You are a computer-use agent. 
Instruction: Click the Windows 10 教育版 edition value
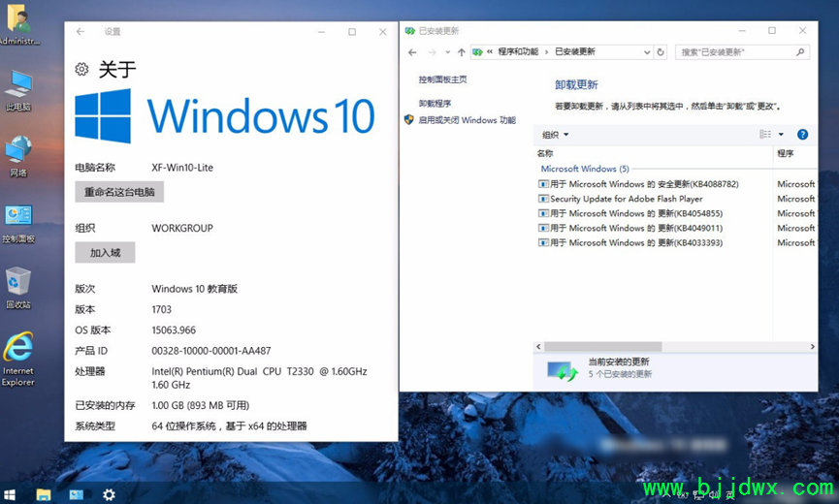[x=194, y=289]
